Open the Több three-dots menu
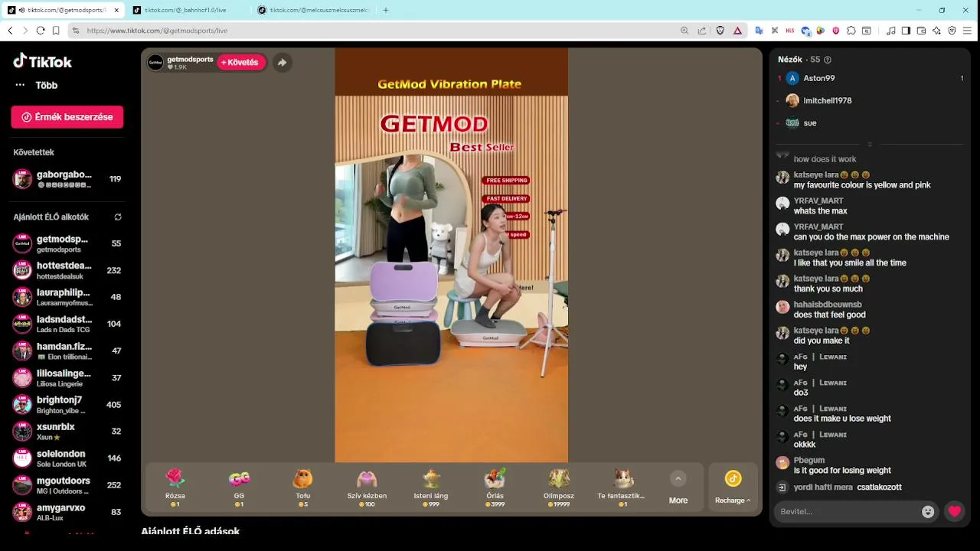This screenshot has height=551, width=980. coord(20,85)
